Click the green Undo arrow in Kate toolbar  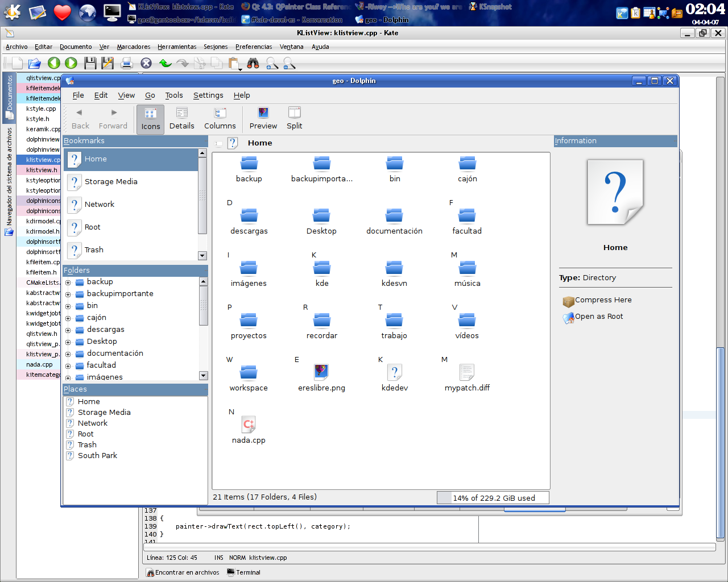166,63
